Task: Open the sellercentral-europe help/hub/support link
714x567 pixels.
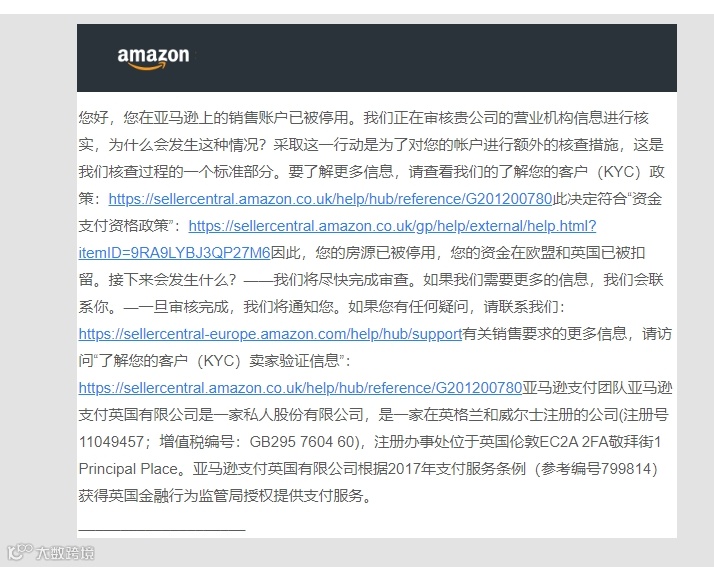Action: (x=270, y=334)
